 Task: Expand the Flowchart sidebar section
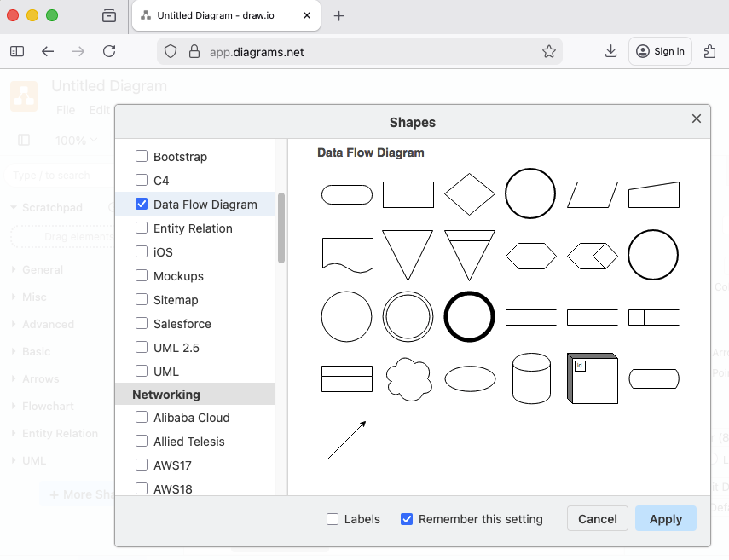48,406
